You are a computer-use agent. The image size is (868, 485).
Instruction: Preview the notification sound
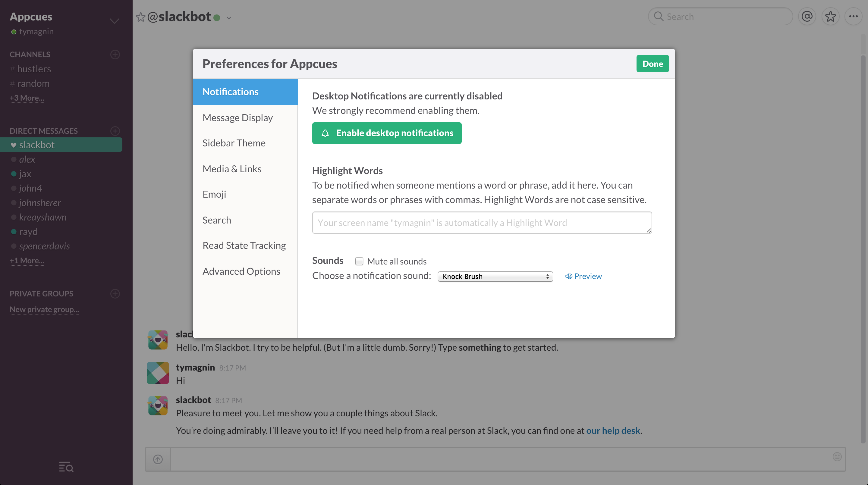583,276
